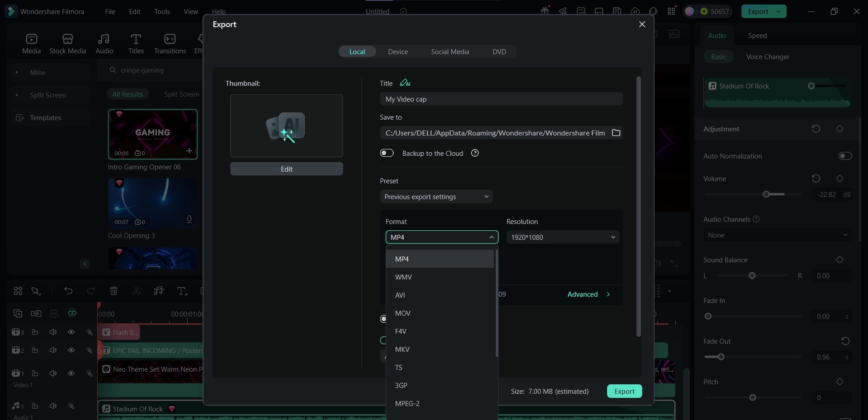Click the delete trash icon in timeline toolbar

pos(113,291)
